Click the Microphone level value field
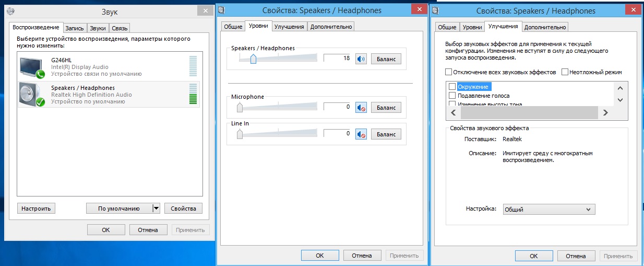Screen dimensions: 644x266 click(x=337, y=107)
